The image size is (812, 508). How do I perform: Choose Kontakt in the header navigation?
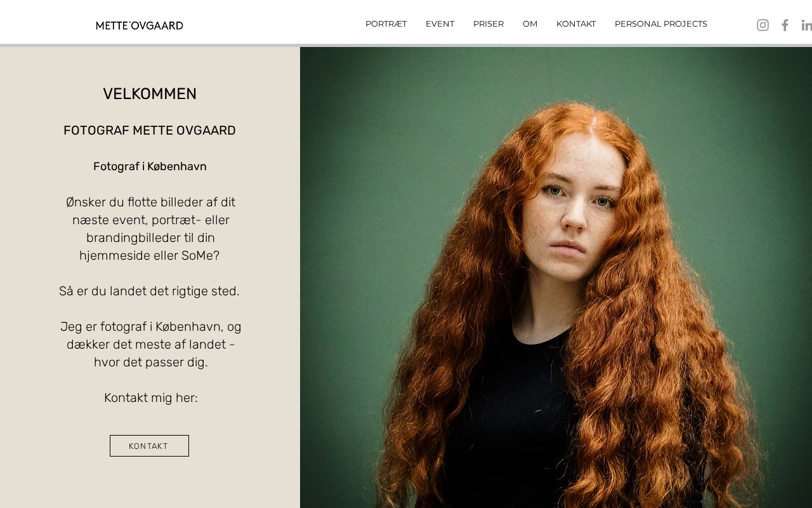576,24
